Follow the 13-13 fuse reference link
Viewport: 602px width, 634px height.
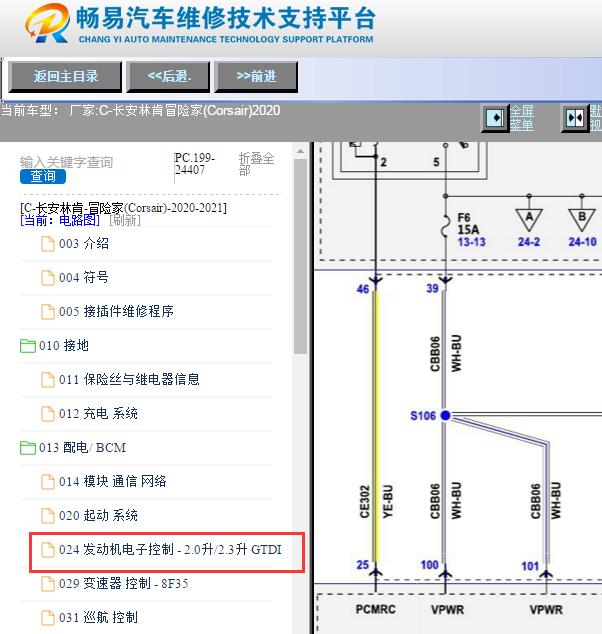click(471, 242)
